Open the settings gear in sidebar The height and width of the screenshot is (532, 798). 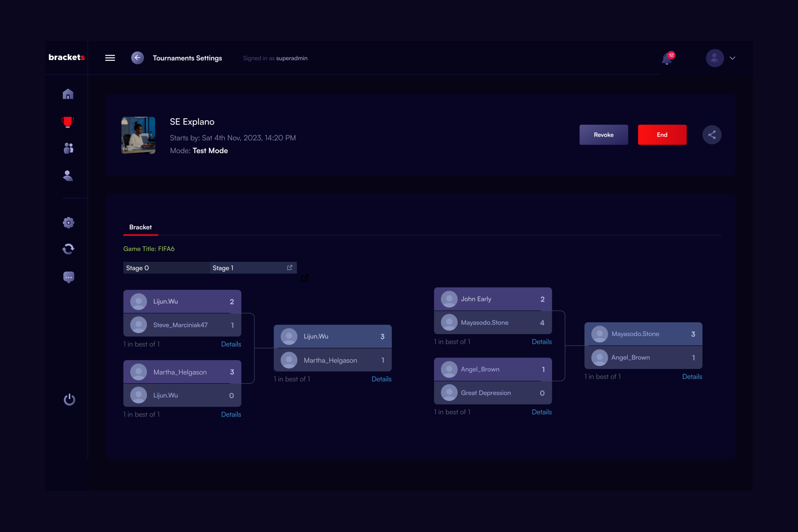point(68,223)
